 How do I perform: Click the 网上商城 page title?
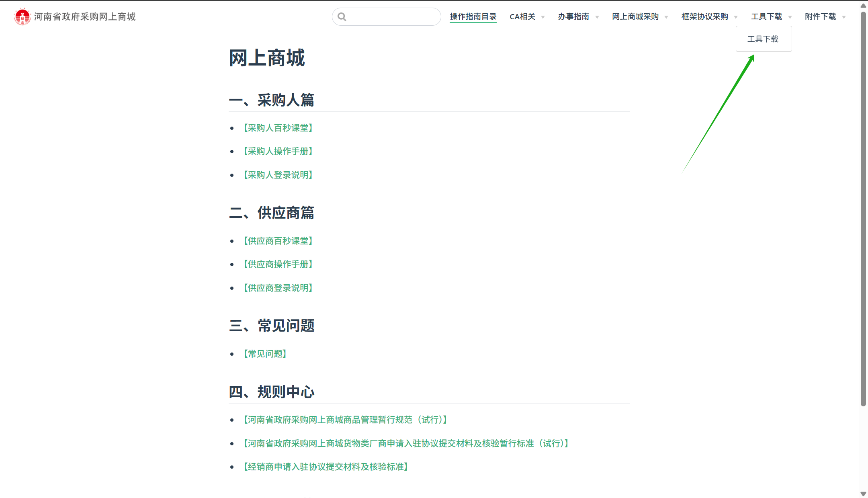(267, 58)
